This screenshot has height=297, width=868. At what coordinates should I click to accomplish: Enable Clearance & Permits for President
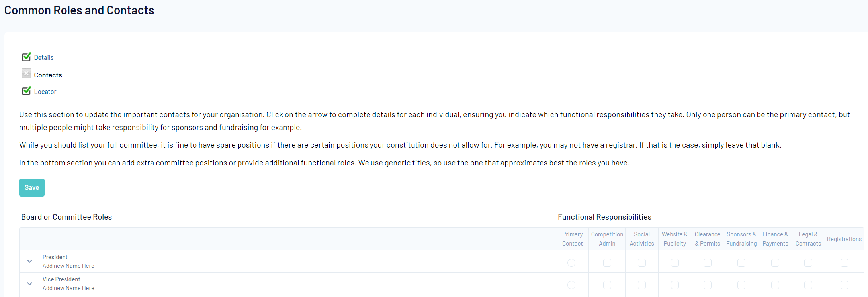pos(708,263)
